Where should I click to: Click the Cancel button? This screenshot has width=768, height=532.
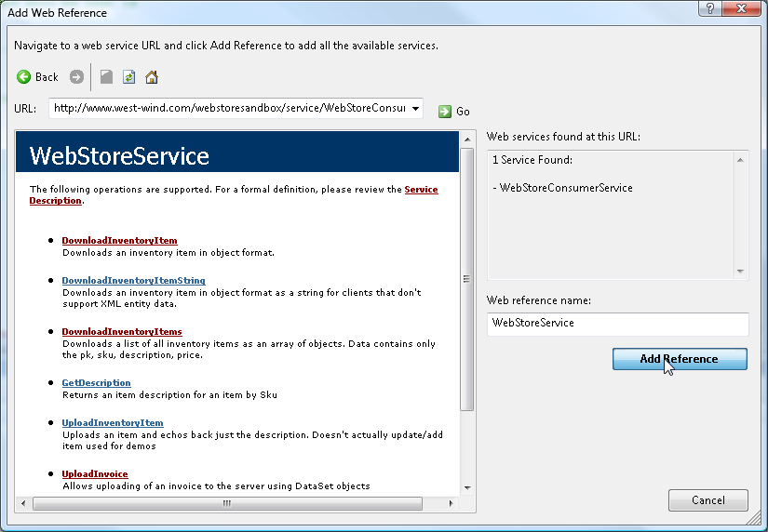pos(707,499)
